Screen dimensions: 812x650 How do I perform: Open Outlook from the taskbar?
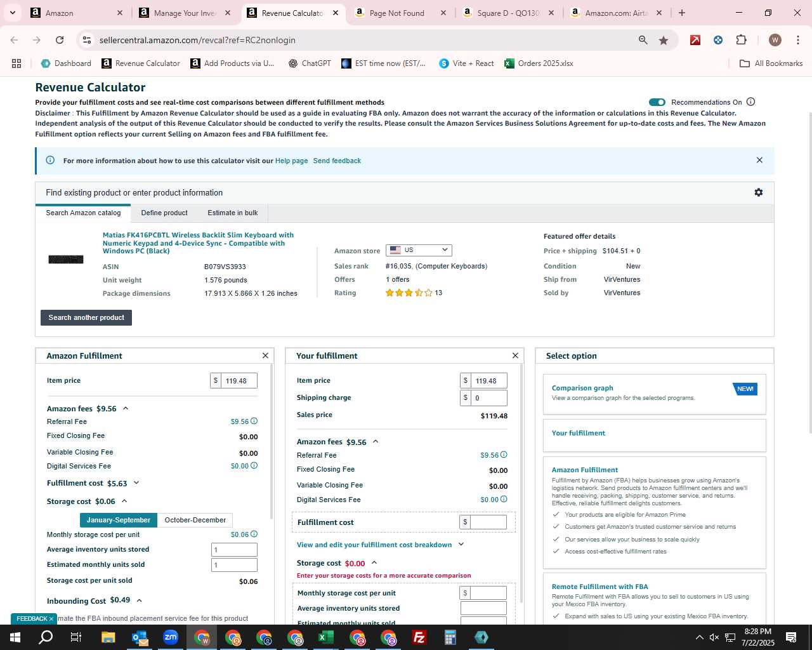coord(140,637)
